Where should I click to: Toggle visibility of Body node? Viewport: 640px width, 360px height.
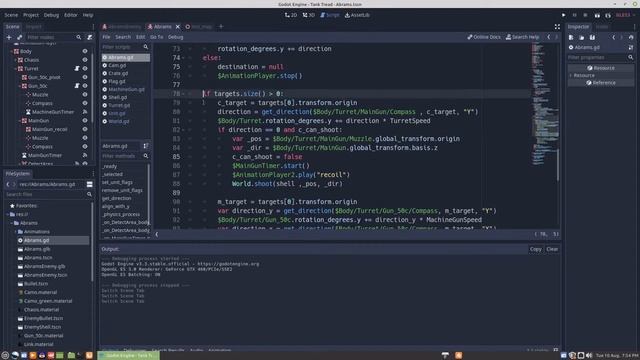[x=85, y=51]
